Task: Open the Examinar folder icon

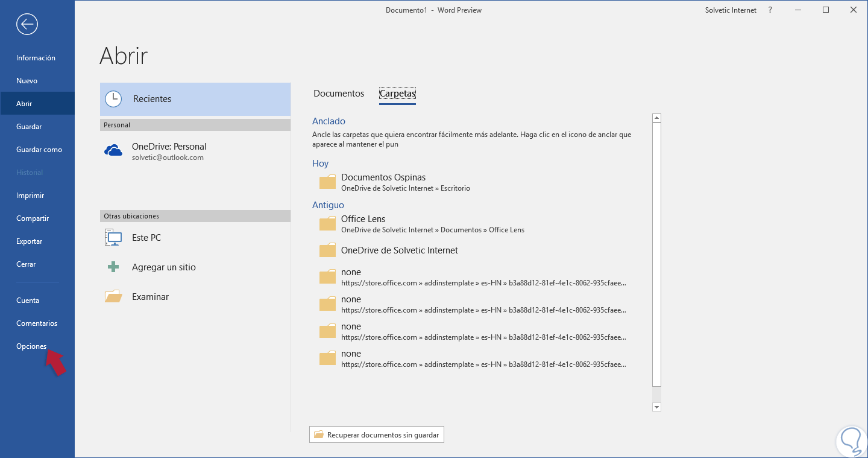Action: [x=113, y=296]
